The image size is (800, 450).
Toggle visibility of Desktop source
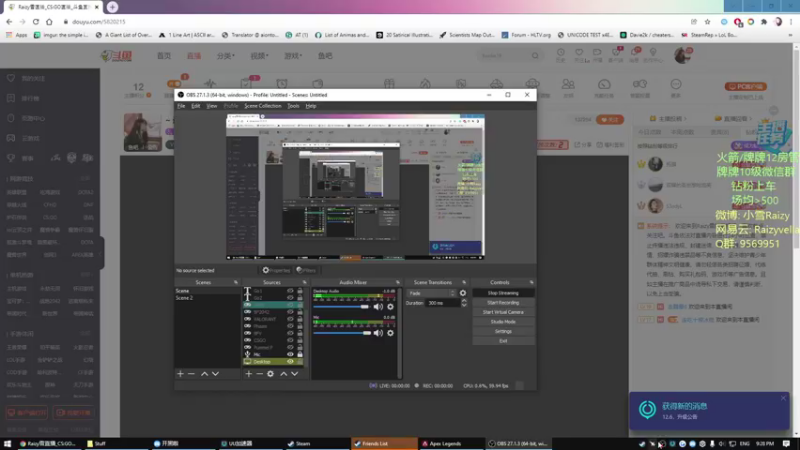[x=290, y=362]
